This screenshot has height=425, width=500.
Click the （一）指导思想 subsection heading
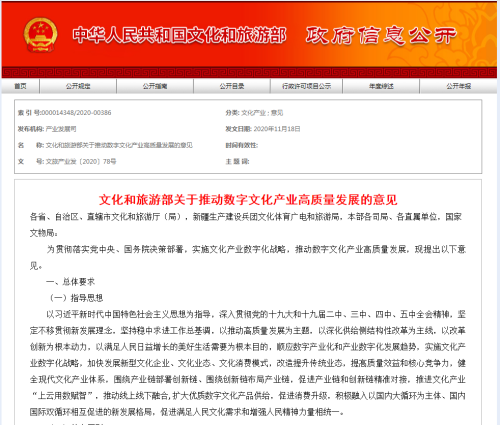coord(76,298)
